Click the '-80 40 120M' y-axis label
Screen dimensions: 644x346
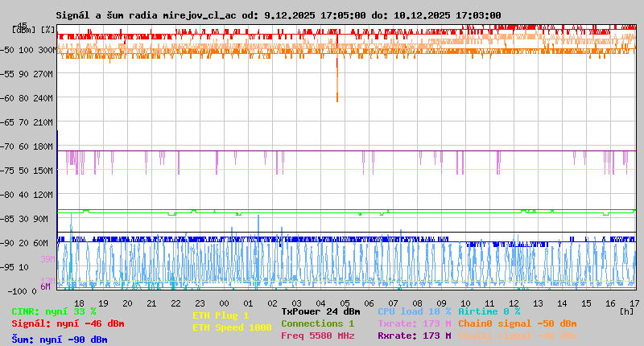coord(27,195)
